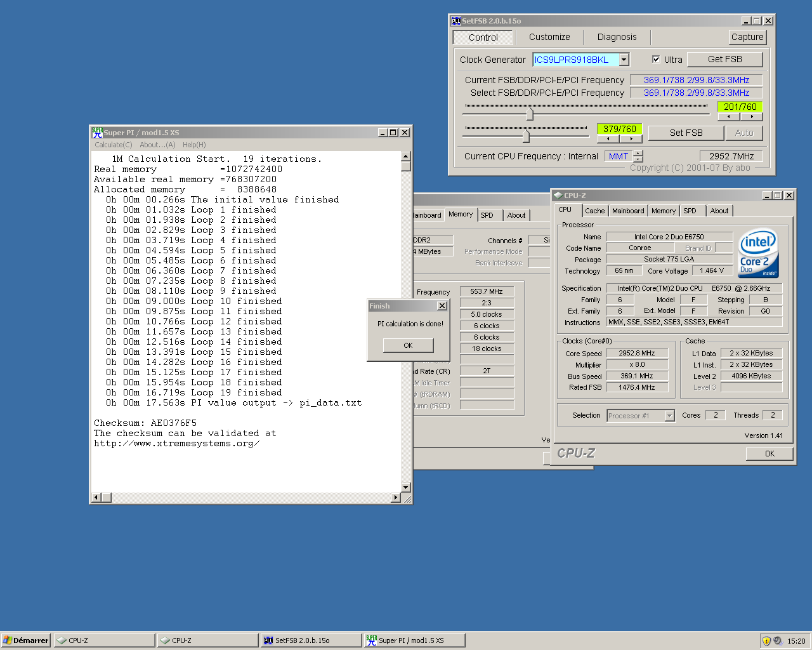812x650 pixels.
Task: Increase first SetFSB slider with right arrow
Action: tap(752, 117)
